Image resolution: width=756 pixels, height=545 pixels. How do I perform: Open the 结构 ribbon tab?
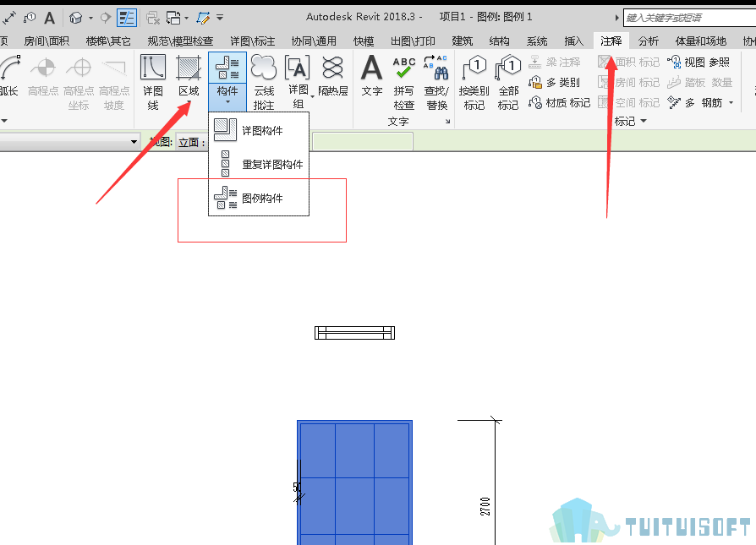pos(499,41)
